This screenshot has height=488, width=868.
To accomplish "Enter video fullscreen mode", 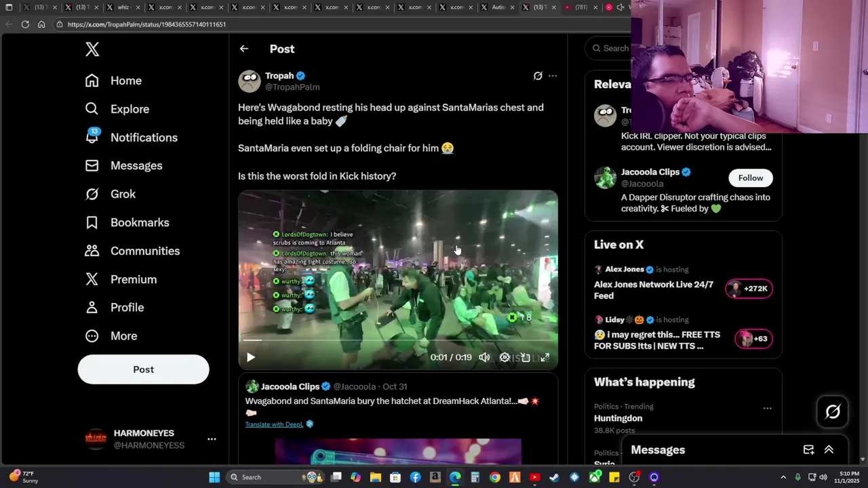I will tap(545, 357).
